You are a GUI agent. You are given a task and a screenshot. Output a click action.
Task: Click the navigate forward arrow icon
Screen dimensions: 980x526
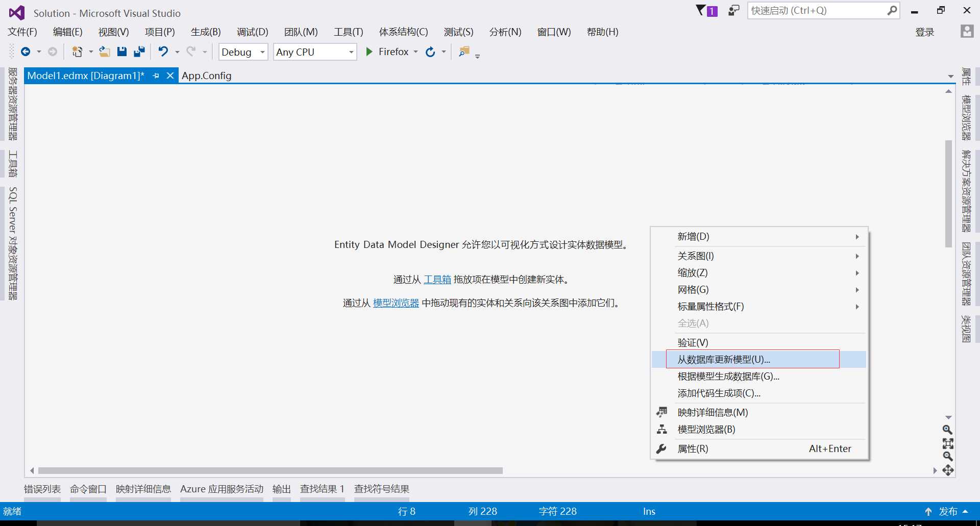click(x=53, y=52)
